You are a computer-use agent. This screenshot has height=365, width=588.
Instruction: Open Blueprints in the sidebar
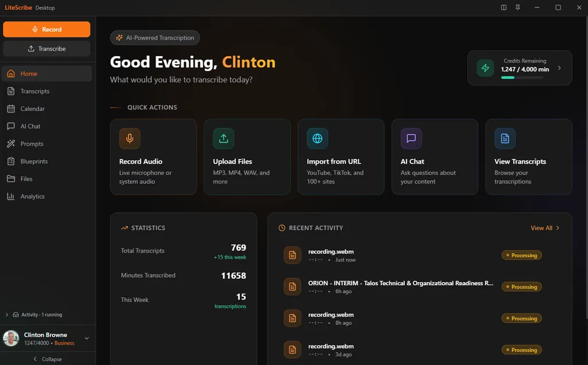pos(47,161)
